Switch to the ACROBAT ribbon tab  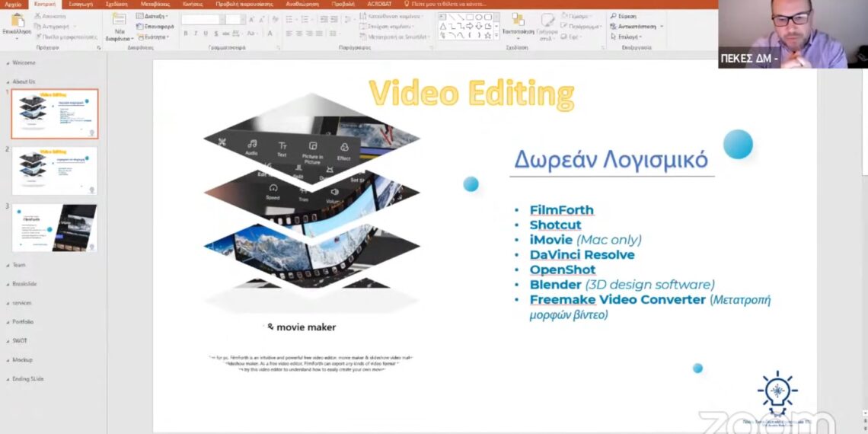pos(379,4)
